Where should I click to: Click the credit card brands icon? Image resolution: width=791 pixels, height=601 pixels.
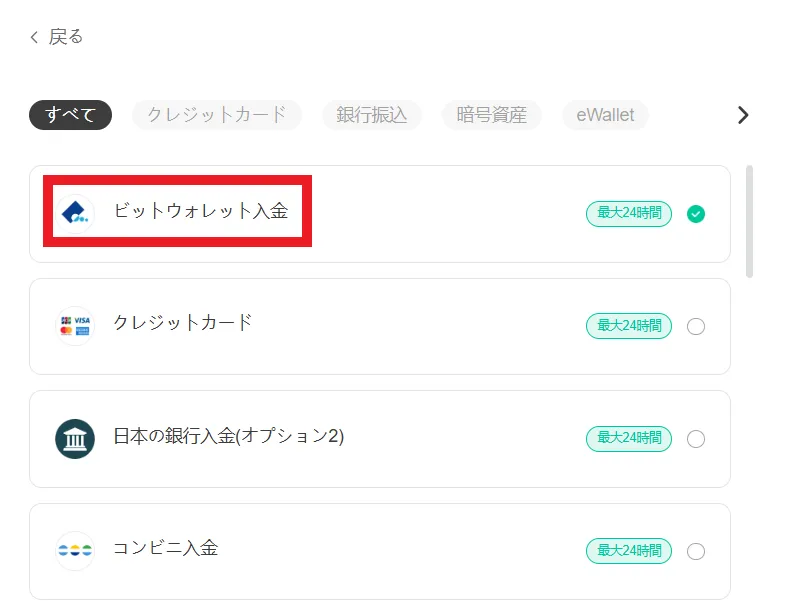pos(75,326)
